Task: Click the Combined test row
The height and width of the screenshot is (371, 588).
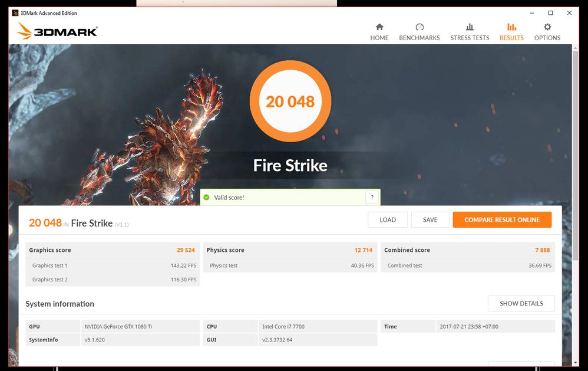Action: point(468,265)
